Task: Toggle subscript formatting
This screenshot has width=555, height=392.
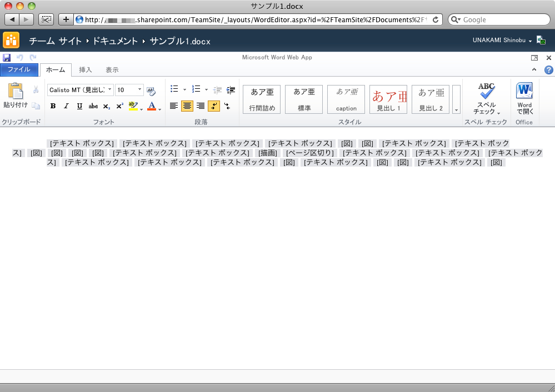Action: 107,106
